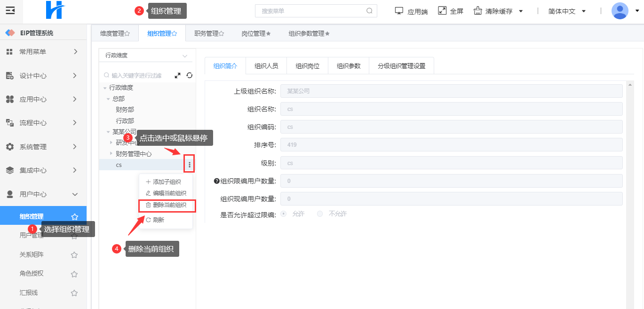Viewport: 644px width, 309px height.
Task: Open 角色授权 in the sidebar
Action: pos(32,274)
